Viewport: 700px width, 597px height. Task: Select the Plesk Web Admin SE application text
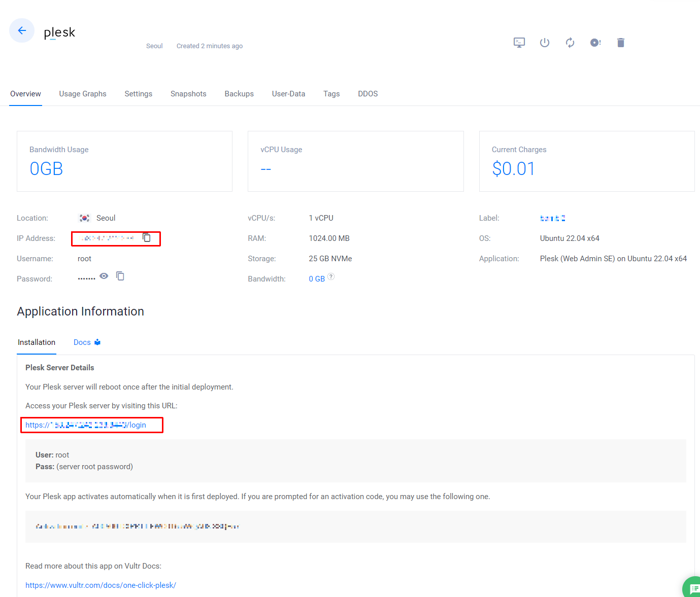click(x=613, y=259)
